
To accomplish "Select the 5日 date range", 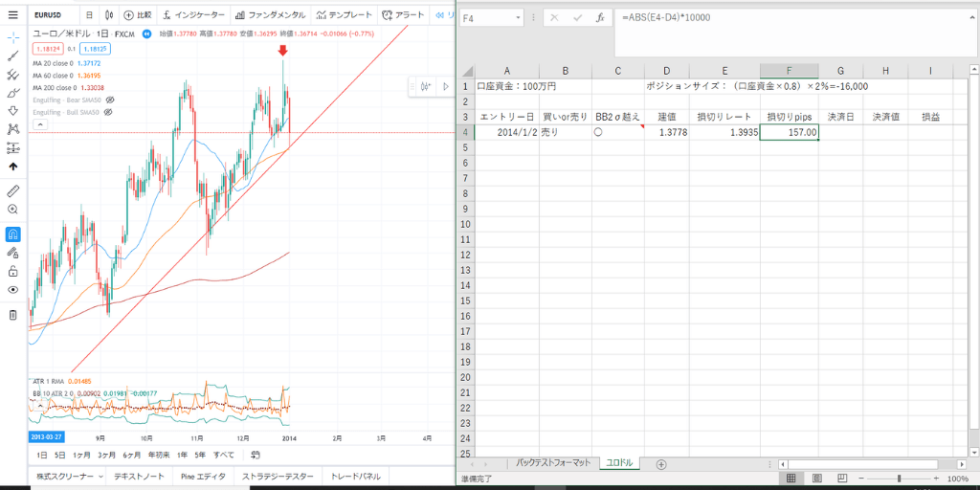I will tap(60, 455).
